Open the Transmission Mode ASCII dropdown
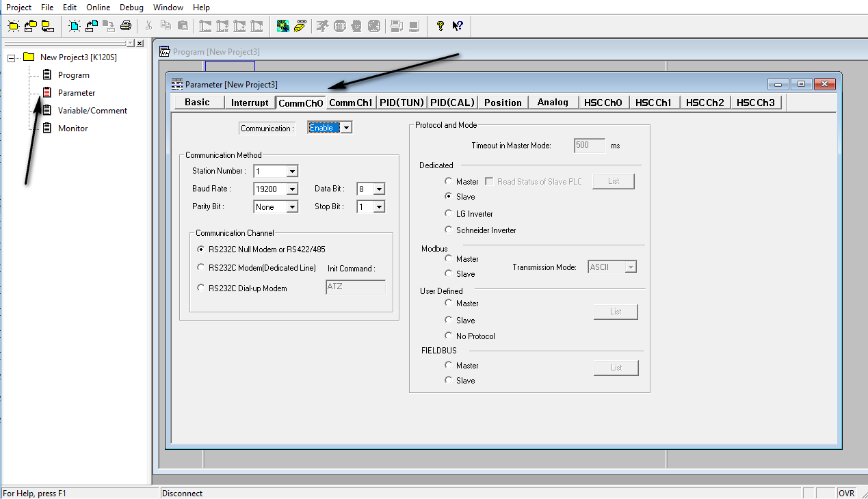 [x=631, y=267]
